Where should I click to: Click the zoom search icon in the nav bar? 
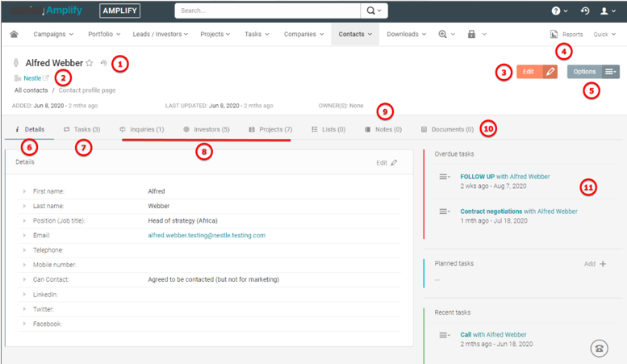tap(443, 34)
